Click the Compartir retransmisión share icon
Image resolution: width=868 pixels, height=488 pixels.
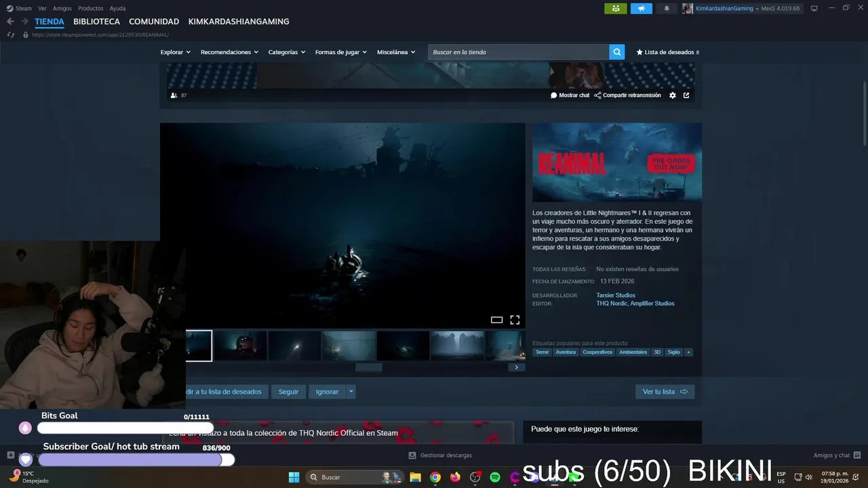click(x=597, y=96)
